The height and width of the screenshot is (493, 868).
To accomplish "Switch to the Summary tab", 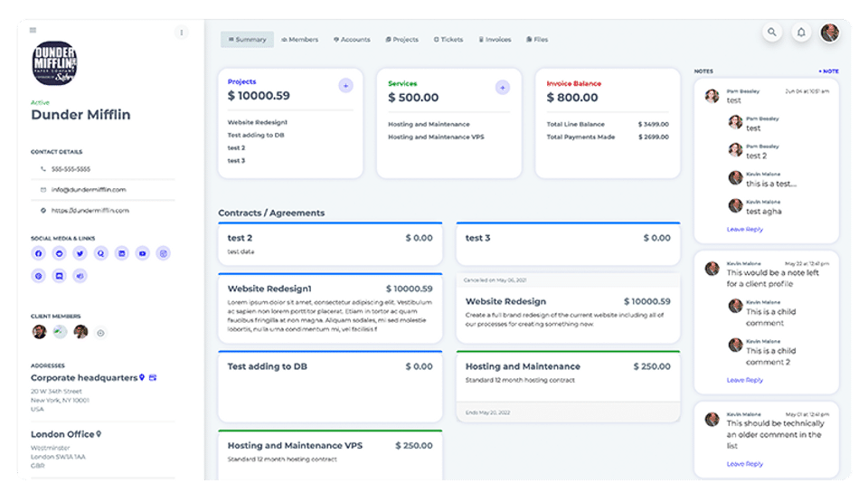I will [247, 39].
